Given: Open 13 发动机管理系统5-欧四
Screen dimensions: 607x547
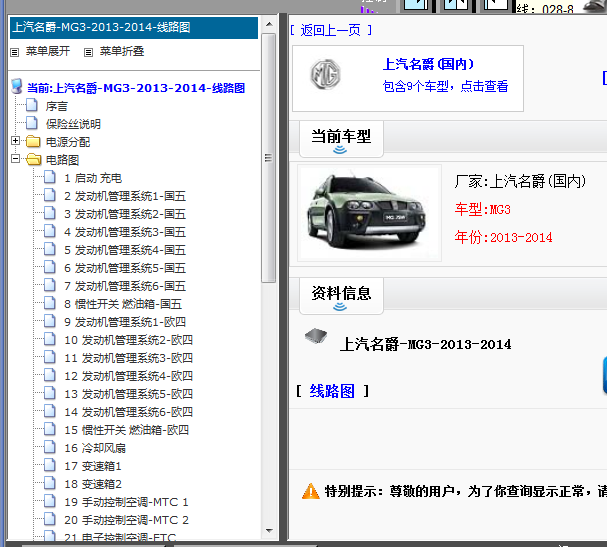Looking at the screenshot, I should click(128, 394).
